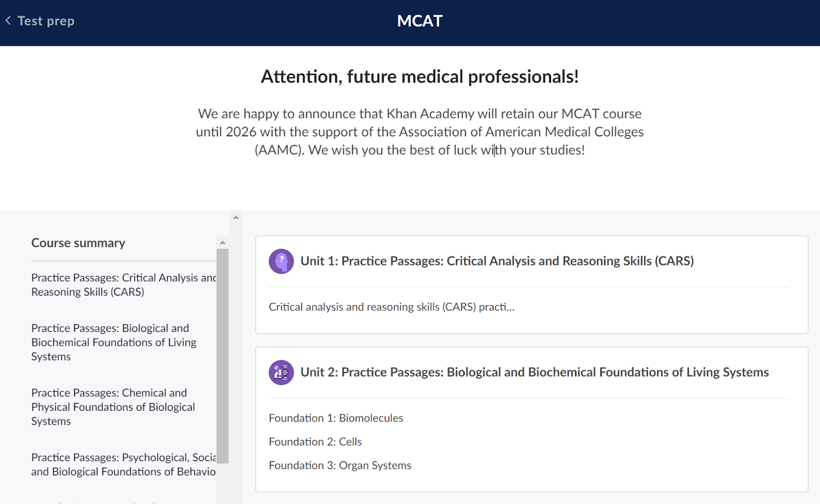Open Critical analysis and reasoning skills practice link
This screenshot has height=504, width=820.
point(392,307)
